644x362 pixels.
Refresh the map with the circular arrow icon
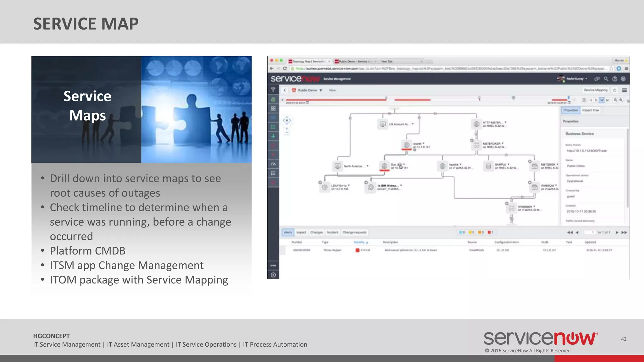(614, 90)
